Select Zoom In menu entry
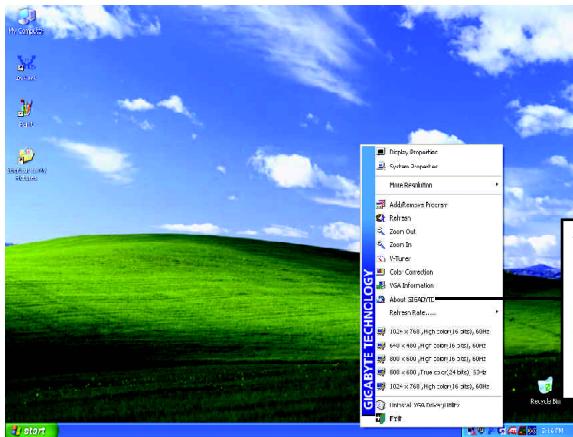The width and height of the screenshot is (573, 437). [439, 245]
